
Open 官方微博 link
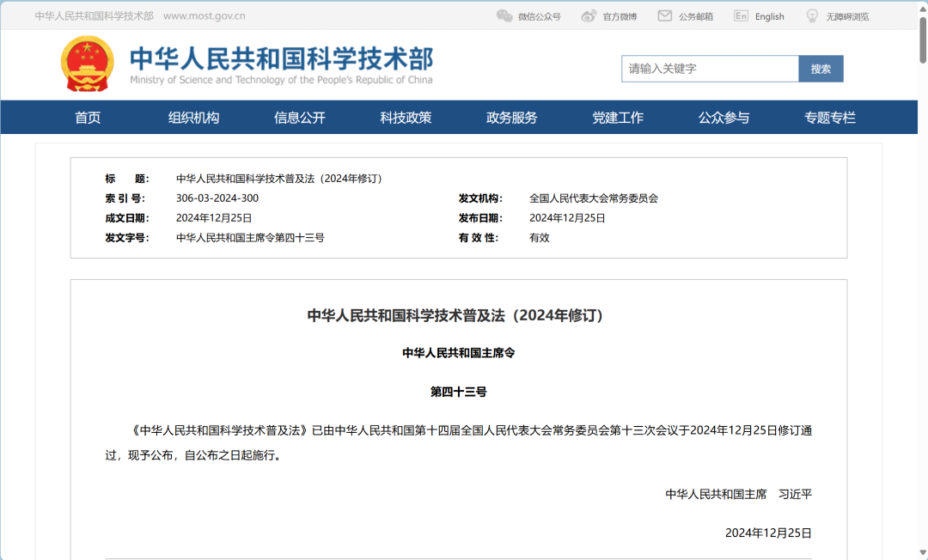point(620,16)
